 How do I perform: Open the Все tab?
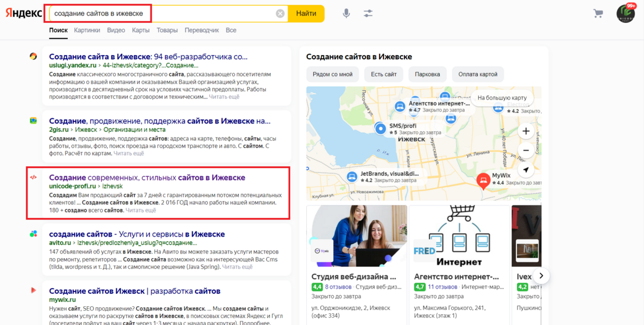click(x=231, y=30)
